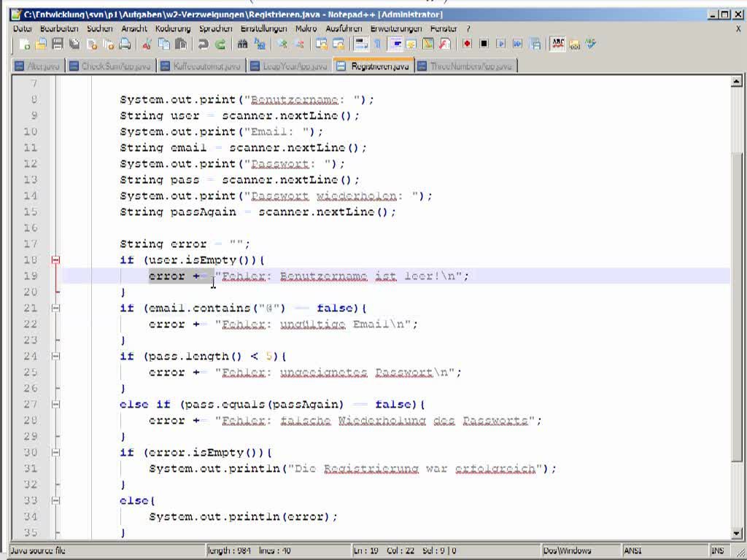Click the INS indicator in status bar

pyautogui.click(x=718, y=551)
